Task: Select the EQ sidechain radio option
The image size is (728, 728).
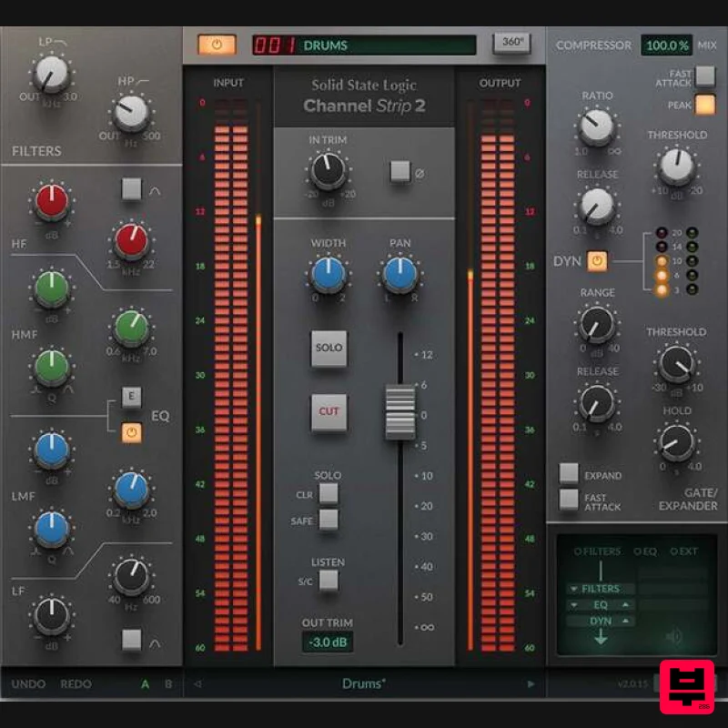Action: click(645, 551)
